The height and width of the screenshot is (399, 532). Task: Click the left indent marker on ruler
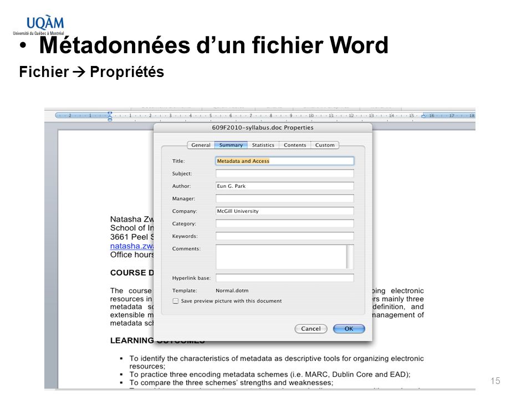110,116
